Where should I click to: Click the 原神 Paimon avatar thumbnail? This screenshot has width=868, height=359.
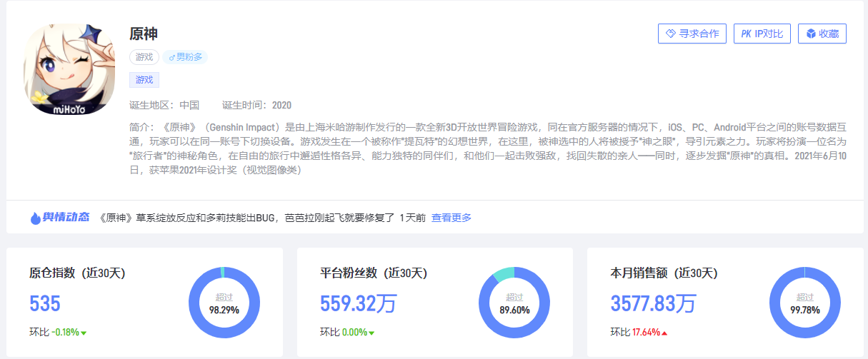pos(69,69)
